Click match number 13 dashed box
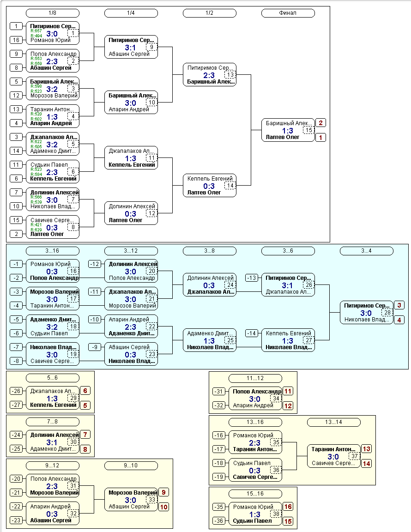 tap(230, 75)
